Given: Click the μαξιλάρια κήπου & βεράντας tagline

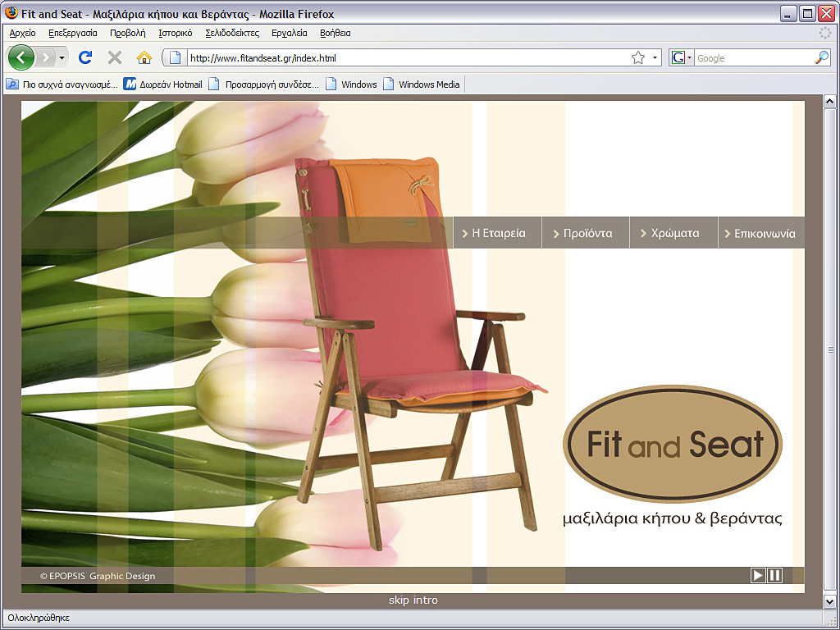Looking at the screenshot, I should click(673, 518).
